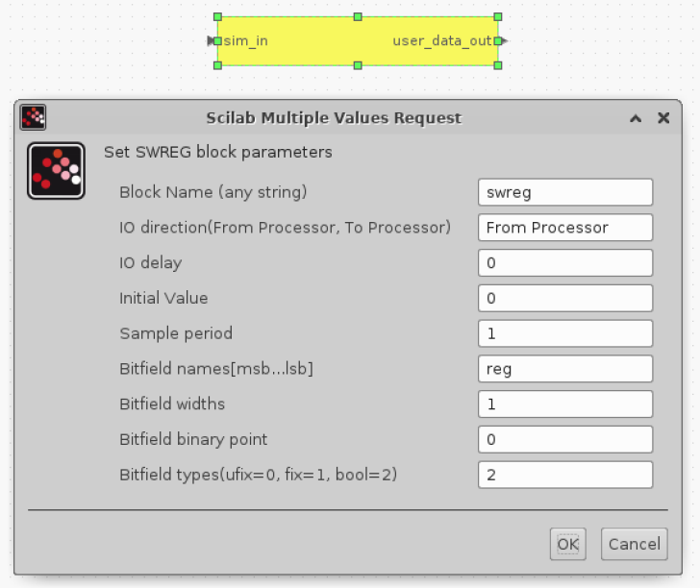Click the user_data_out output port arrow
Image resolution: width=700 pixels, height=588 pixels.
click(x=504, y=41)
